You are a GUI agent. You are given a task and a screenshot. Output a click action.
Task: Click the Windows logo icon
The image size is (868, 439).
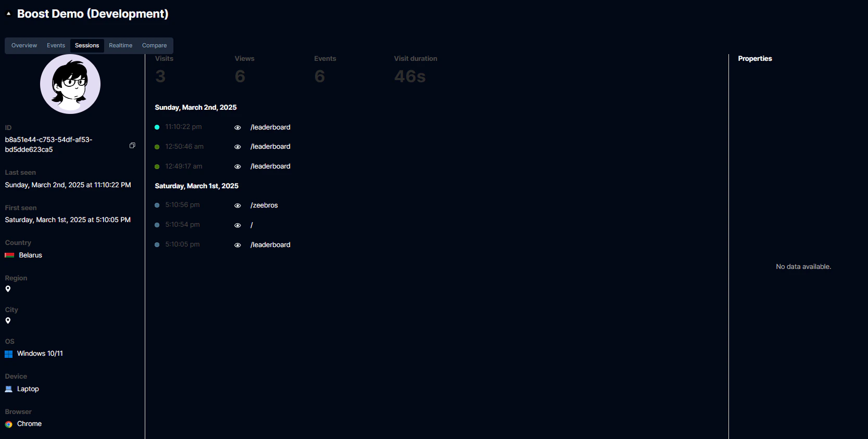(x=9, y=354)
